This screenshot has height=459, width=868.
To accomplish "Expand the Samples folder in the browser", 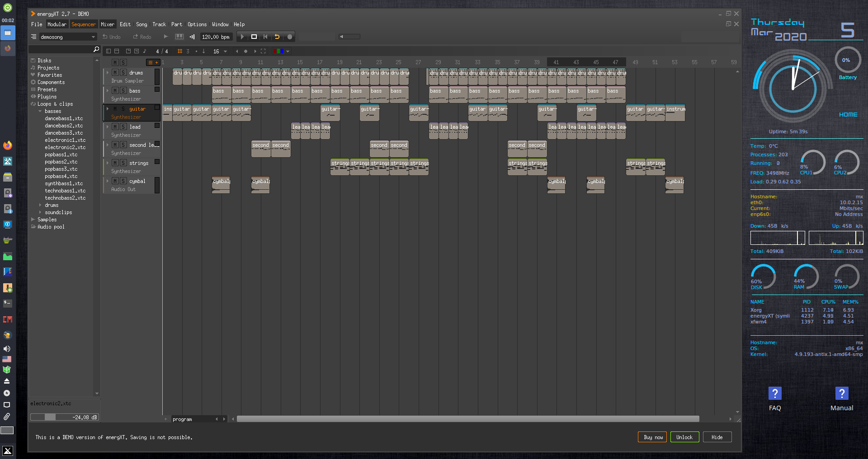I will [x=33, y=220].
